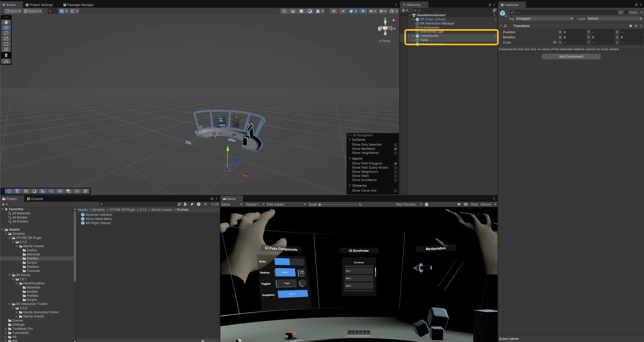The image size is (644, 342).
Task: Enable Show Only Selected checkbox
Action: point(395,145)
